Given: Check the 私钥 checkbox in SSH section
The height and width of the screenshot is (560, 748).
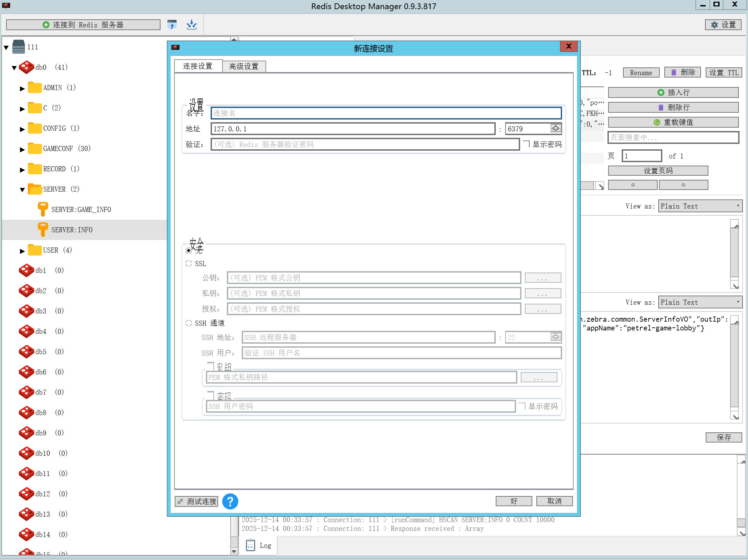Looking at the screenshot, I should click(211, 366).
